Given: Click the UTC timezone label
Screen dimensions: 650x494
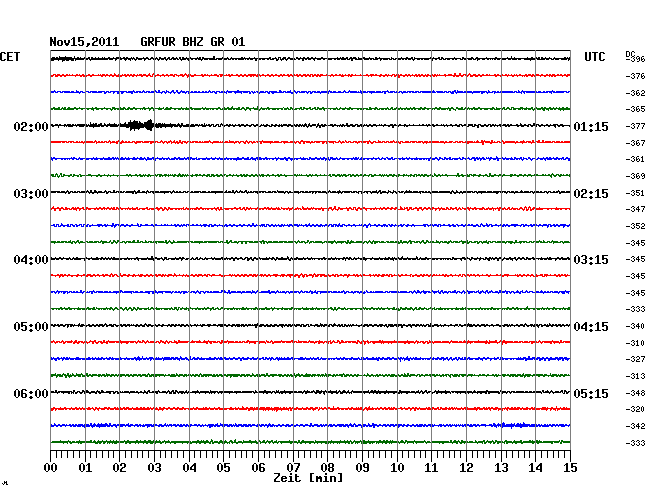Looking at the screenshot, I should 594,57.
